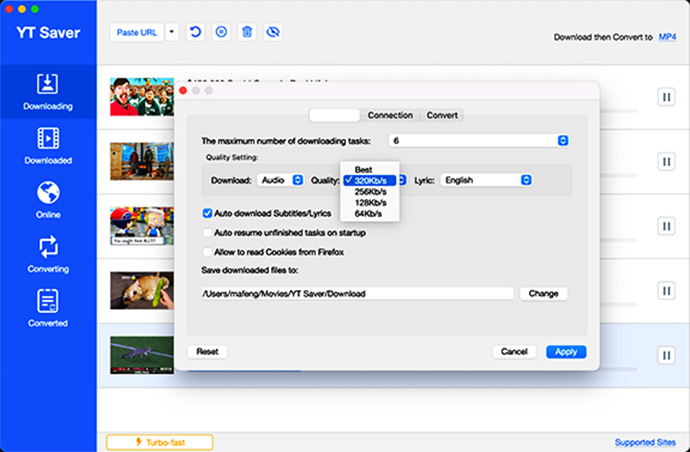Pause the highlighted last download row

[x=666, y=356]
